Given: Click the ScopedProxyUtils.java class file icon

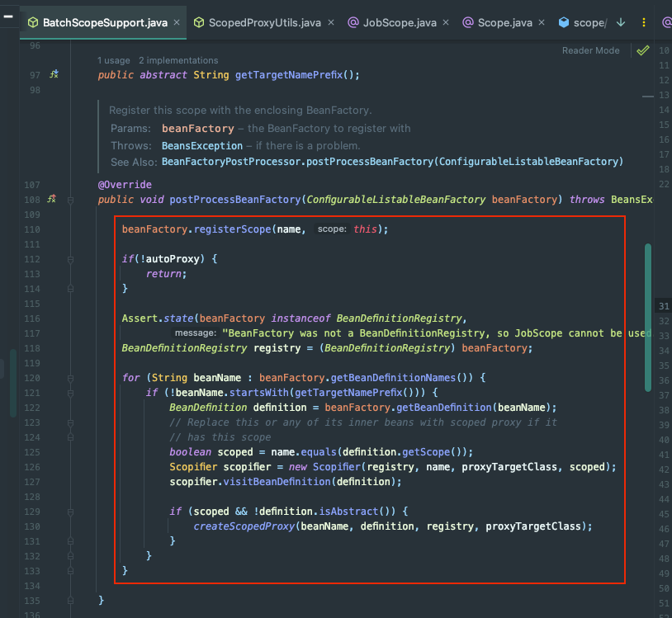Looking at the screenshot, I should pyautogui.click(x=199, y=22).
